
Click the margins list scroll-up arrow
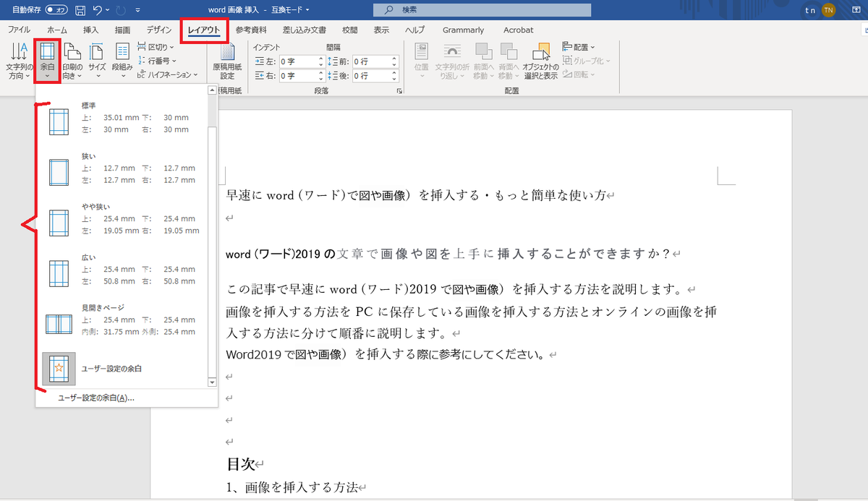coord(212,90)
